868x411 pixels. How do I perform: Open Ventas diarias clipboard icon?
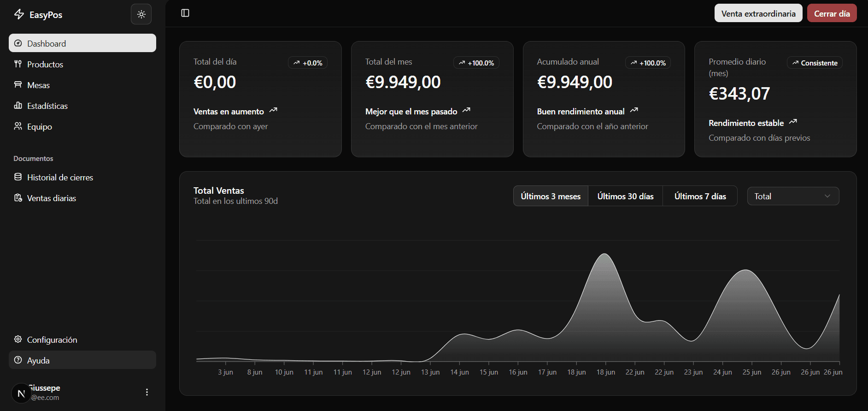pos(18,198)
